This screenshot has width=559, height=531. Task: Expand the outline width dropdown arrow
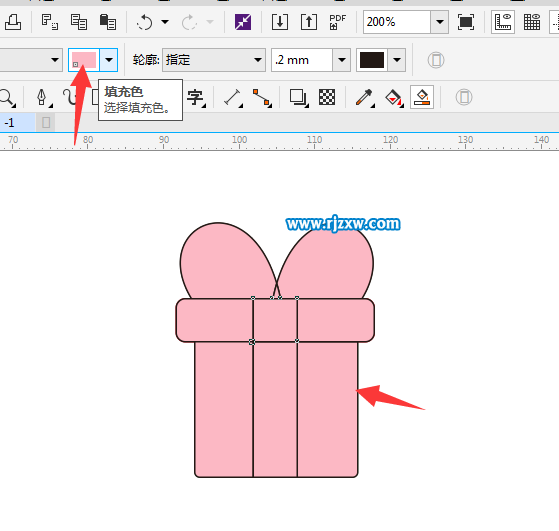tap(342, 60)
